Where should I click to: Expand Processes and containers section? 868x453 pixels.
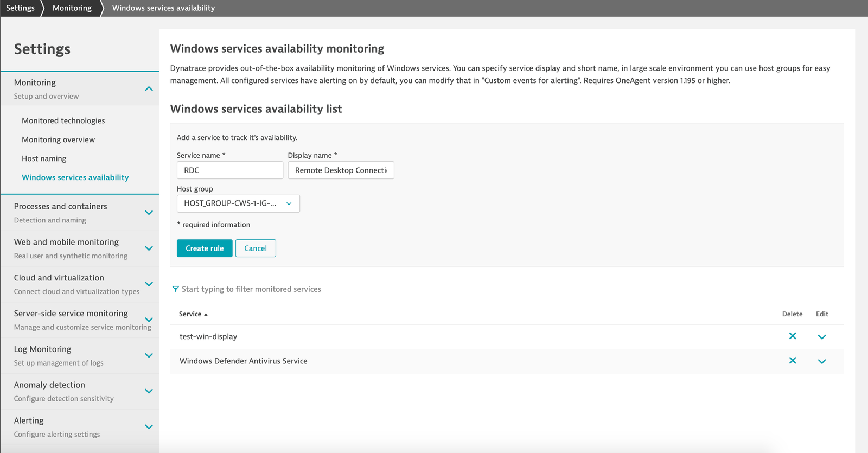click(x=149, y=213)
